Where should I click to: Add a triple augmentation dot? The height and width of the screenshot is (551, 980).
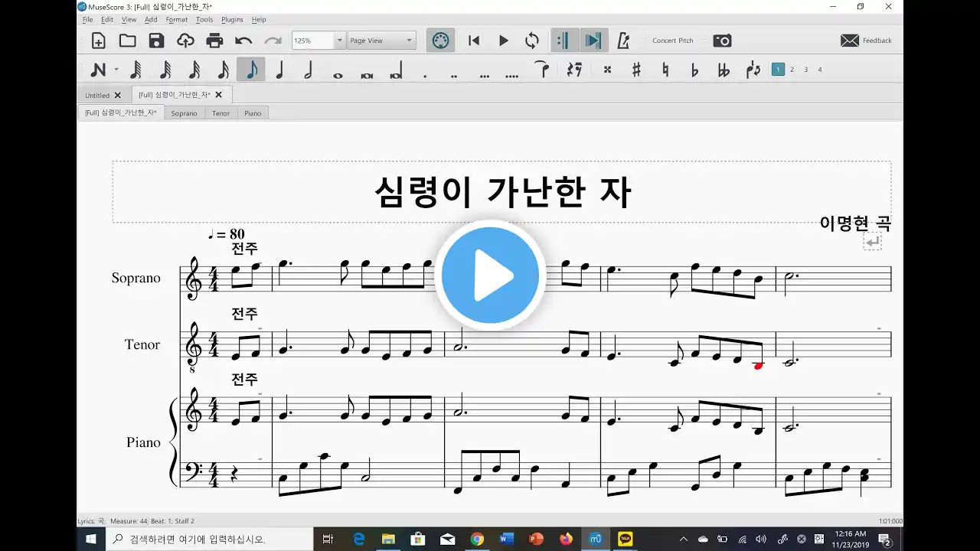coord(484,75)
